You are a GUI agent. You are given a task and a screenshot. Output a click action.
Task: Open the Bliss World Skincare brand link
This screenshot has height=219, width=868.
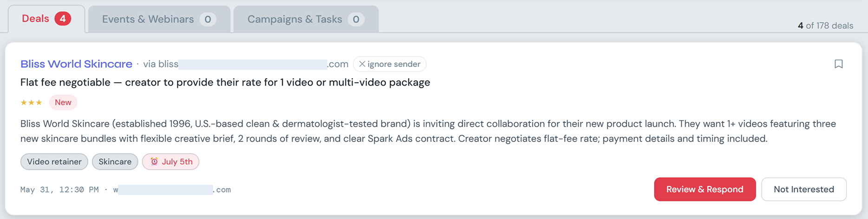(76, 64)
